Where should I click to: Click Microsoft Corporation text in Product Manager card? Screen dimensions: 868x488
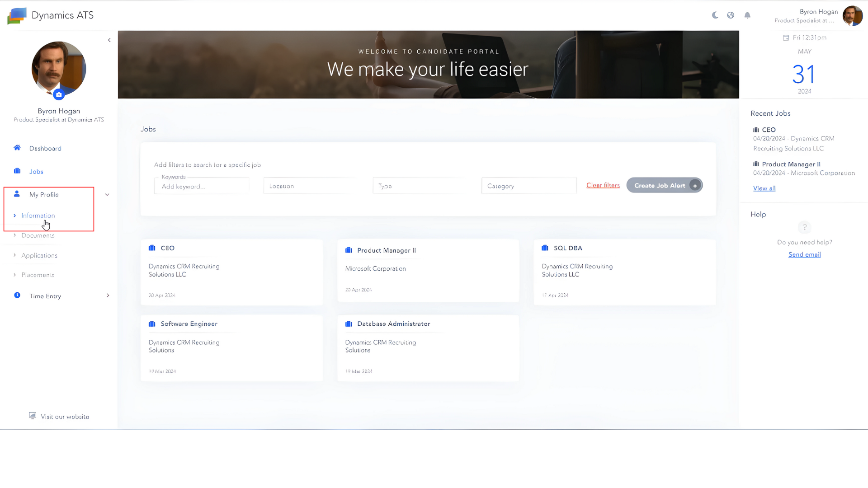coord(376,268)
